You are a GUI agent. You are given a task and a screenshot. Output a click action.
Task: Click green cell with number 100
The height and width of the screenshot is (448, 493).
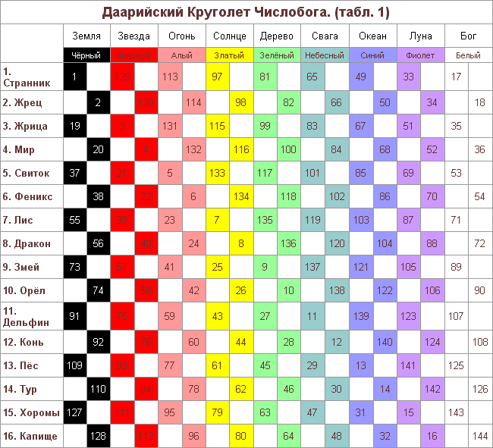(289, 149)
